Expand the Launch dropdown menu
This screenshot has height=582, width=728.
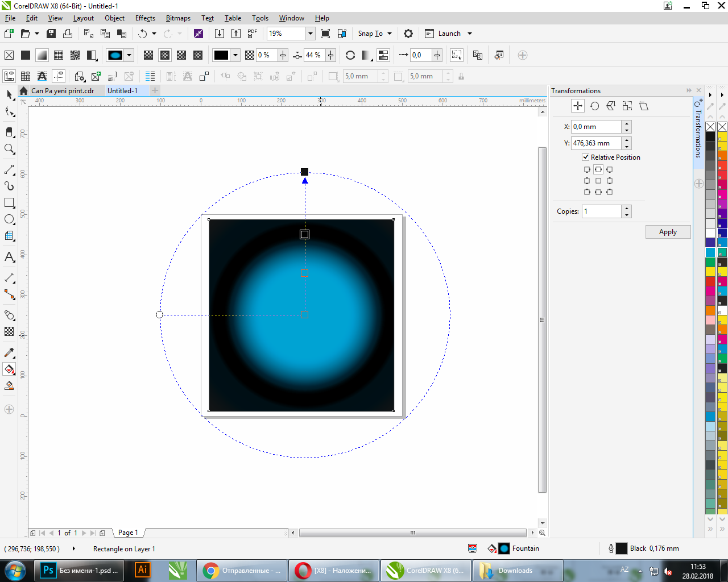pos(470,34)
